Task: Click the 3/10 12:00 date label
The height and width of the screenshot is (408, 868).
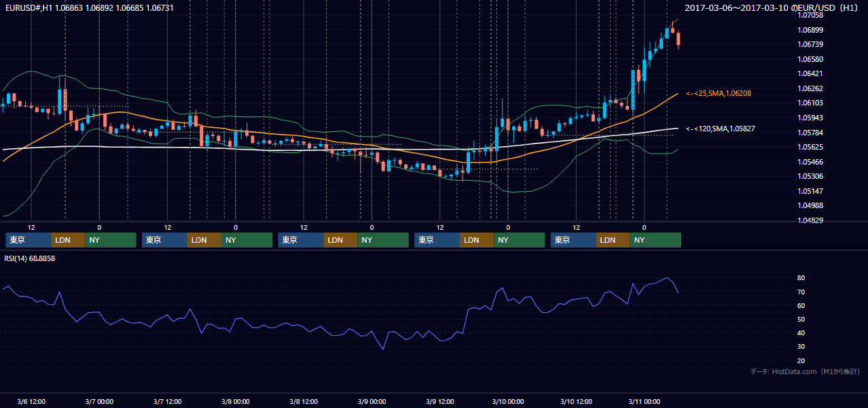Action: [x=576, y=402]
